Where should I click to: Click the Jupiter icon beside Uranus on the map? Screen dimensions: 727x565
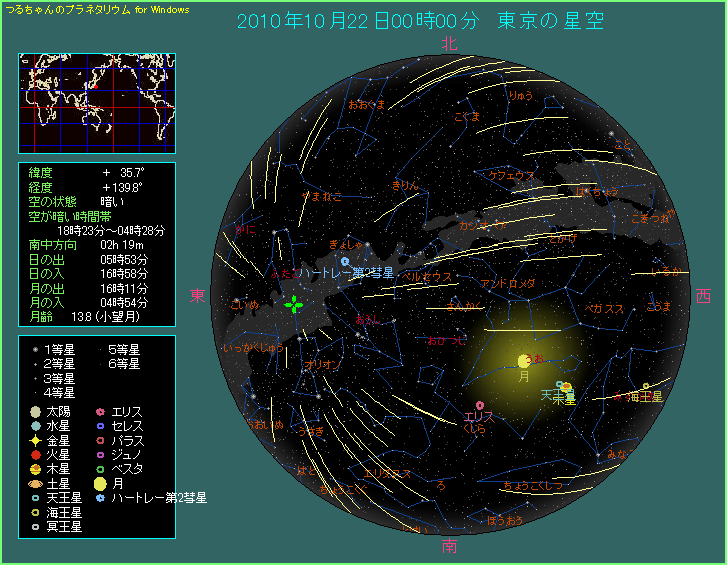click(566, 387)
